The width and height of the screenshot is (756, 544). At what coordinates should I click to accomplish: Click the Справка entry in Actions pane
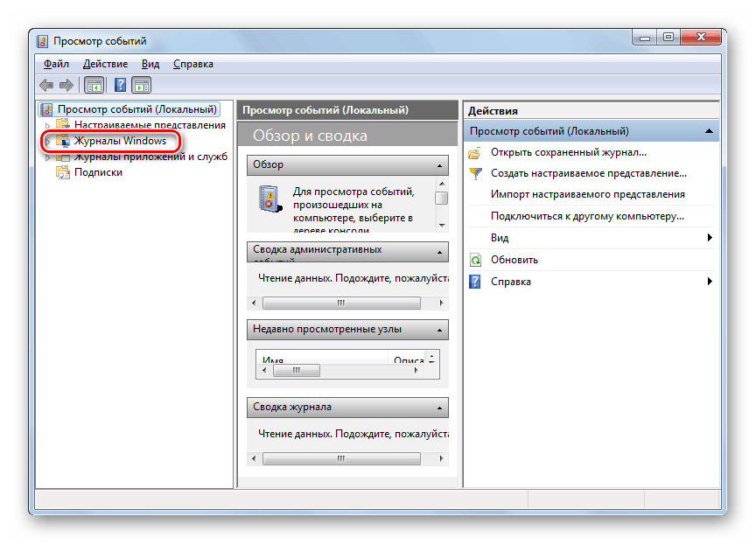(511, 282)
